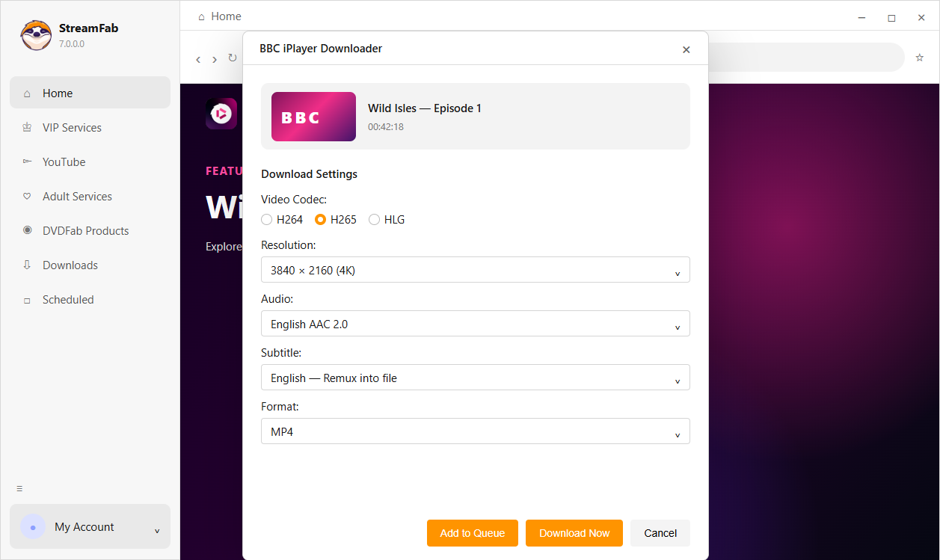Click the Download Now button
Image resolution: width=940 pixels, height=560 pixels.
[x=574, y=533]
